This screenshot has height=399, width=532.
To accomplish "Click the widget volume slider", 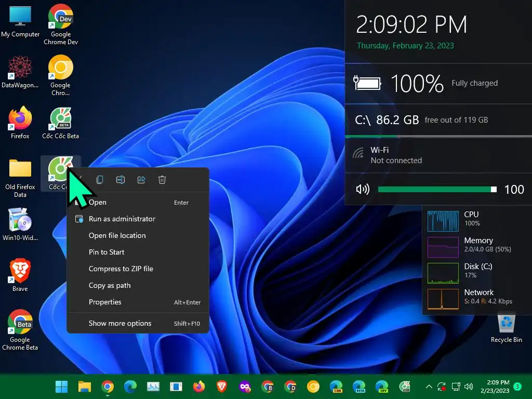I will pyautogui.click(x=437, y=189).
